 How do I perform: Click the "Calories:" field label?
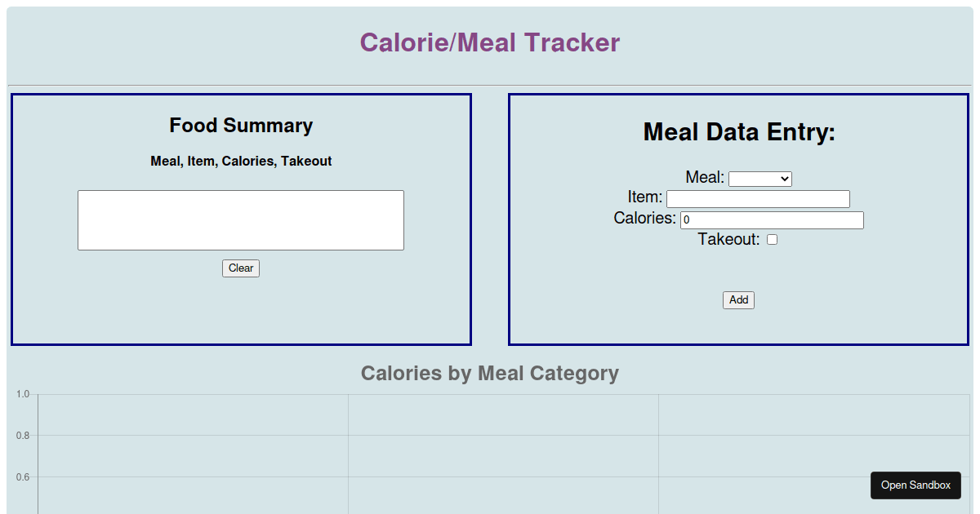644,219
